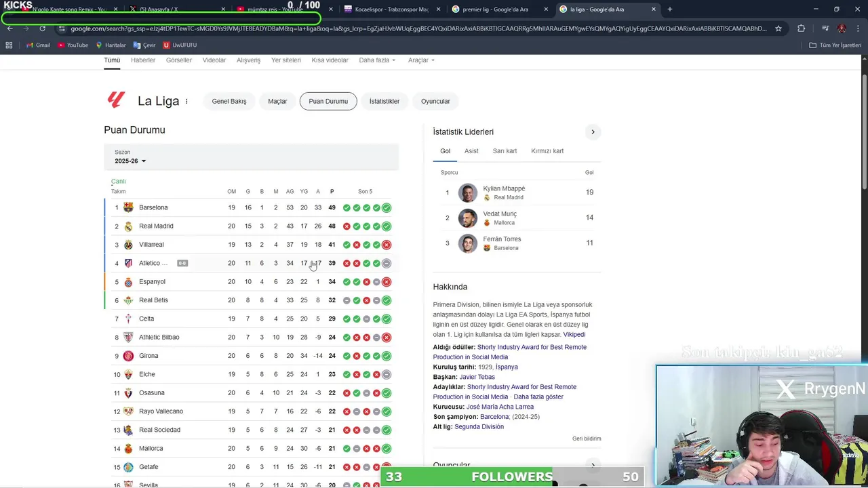Switch to the Kırmızı kart tab
Viewport: 868px width, 488px height.
tap(547, 151)
